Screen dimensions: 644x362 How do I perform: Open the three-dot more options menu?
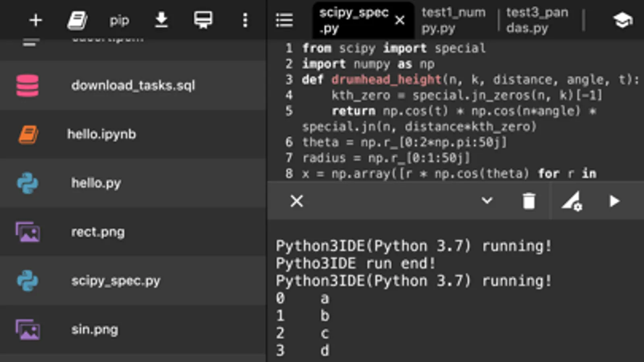[x=245, y=20]
